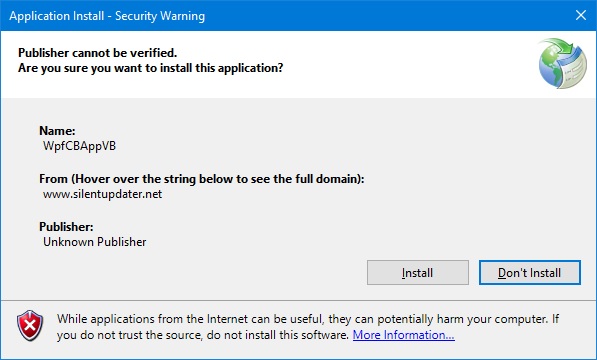
Task: Open the More Information link
Action: point(404,335)
